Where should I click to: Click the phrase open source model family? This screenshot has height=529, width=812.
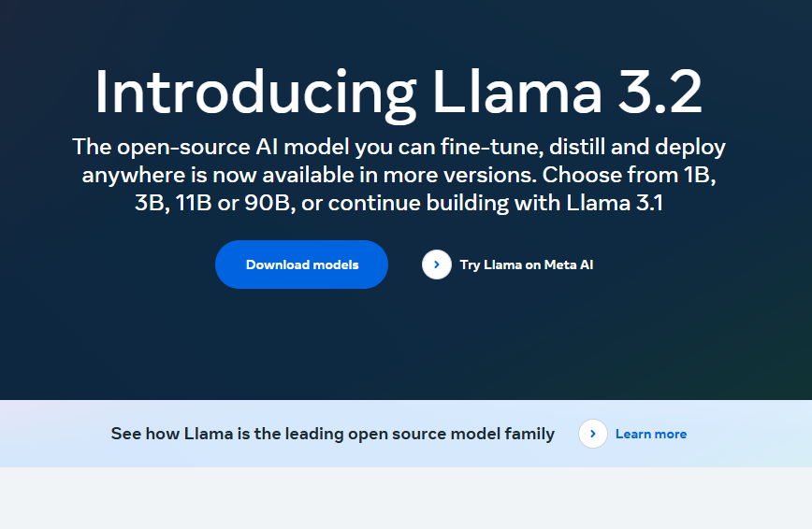tap(451, 434)
